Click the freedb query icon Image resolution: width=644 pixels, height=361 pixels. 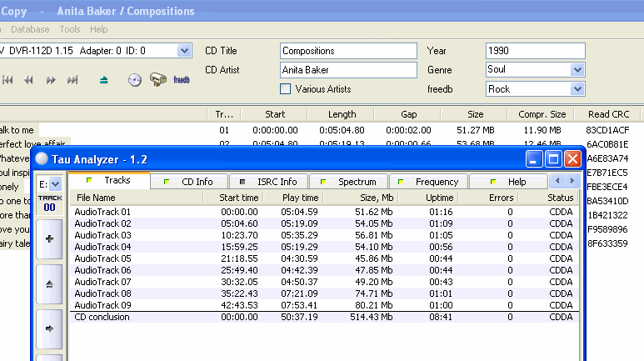(x=182, y=80)
